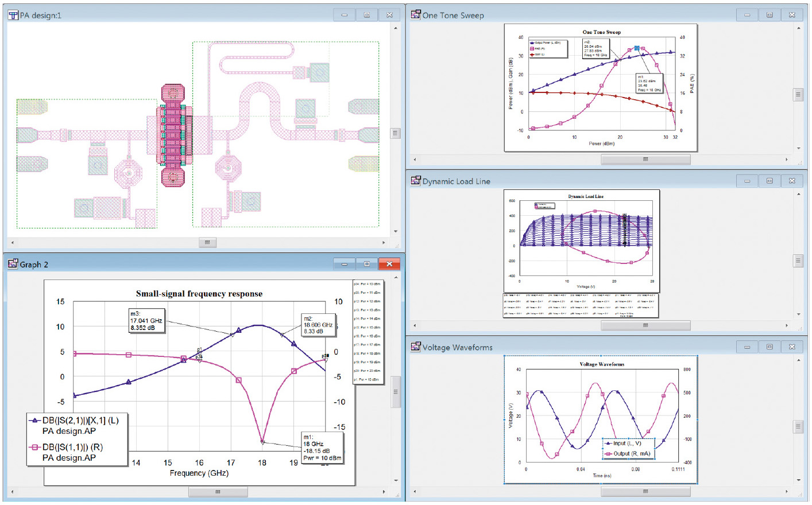Click the scroll-down arrow in PA design:1
Viewport: 812px width, 505px height.
point(395,232)
